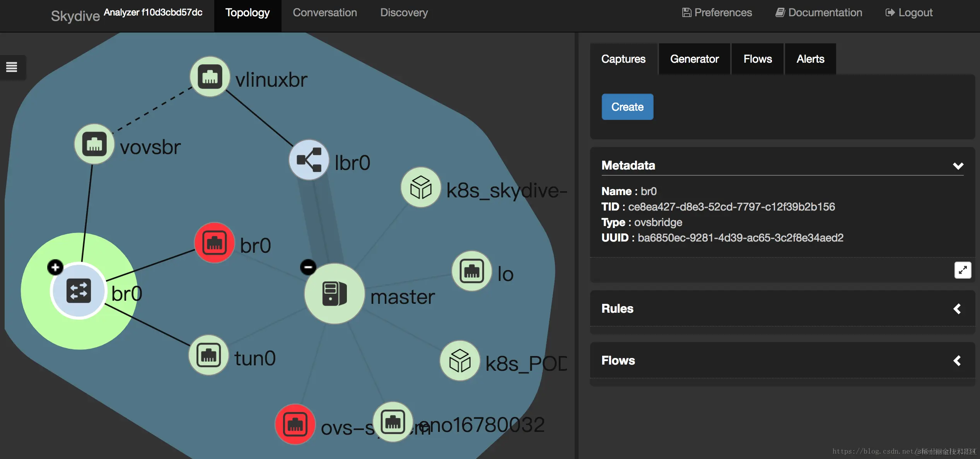This screenshot has width=980, height=459.
Task: Collapse master node with minus badge
Action: (x=308, y=267)
